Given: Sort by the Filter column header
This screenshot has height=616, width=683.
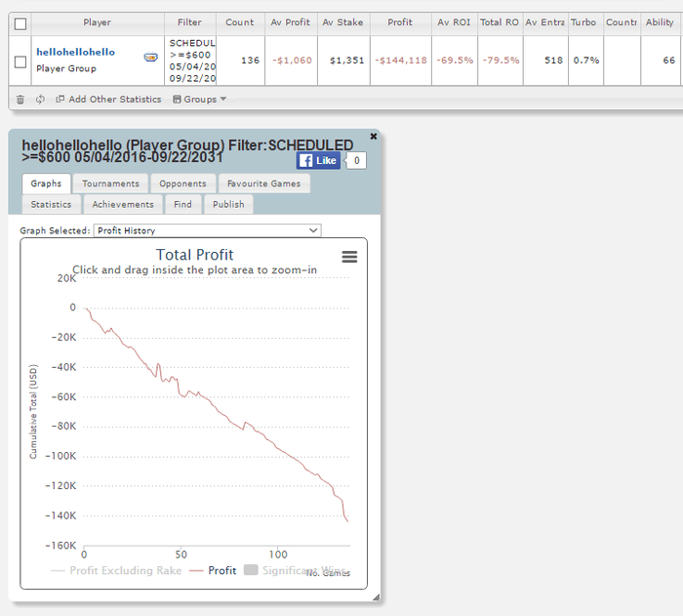Looking at the screenshot, I should point(190,22).
